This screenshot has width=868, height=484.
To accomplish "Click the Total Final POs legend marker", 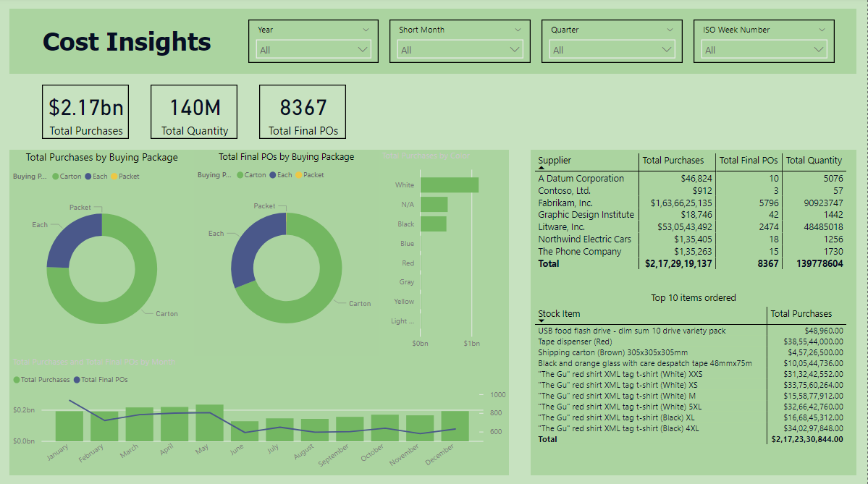I will (x=77, y=379).
